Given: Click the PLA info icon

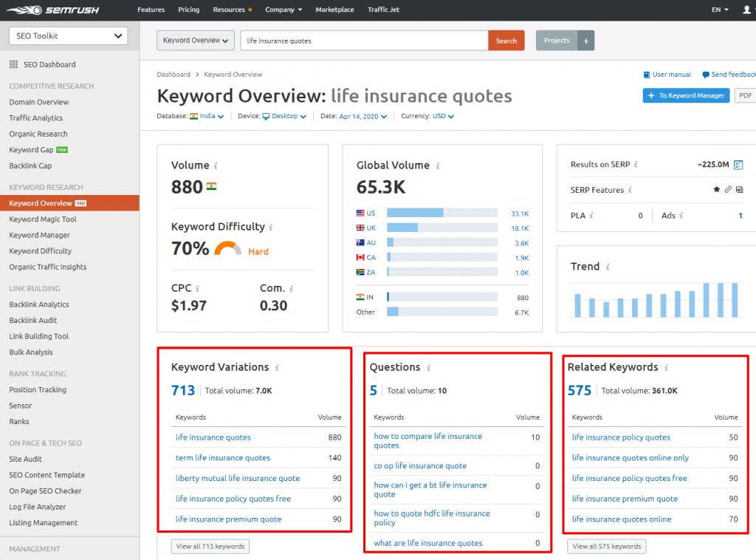Looking at the screenshot, I should click(591, 216).
